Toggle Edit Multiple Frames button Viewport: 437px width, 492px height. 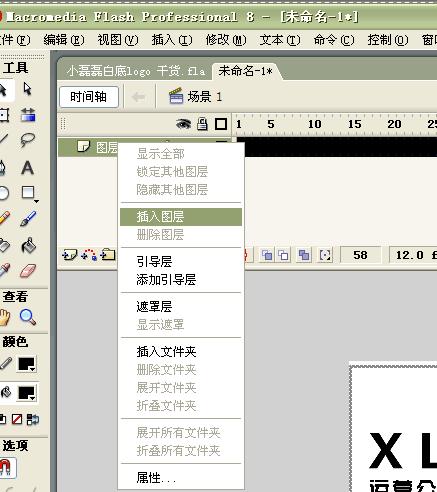click(304, 255)
